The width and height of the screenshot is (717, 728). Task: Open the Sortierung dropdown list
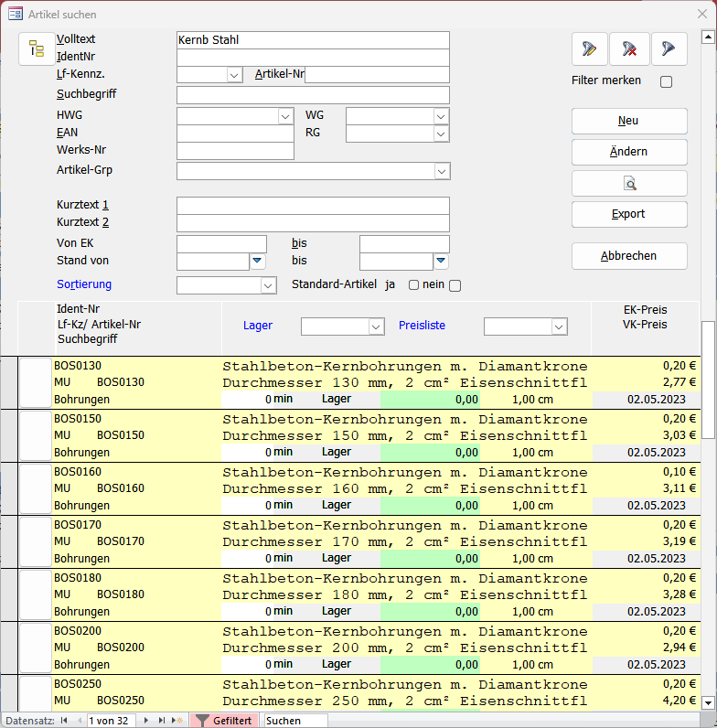(x=268, y=285)
